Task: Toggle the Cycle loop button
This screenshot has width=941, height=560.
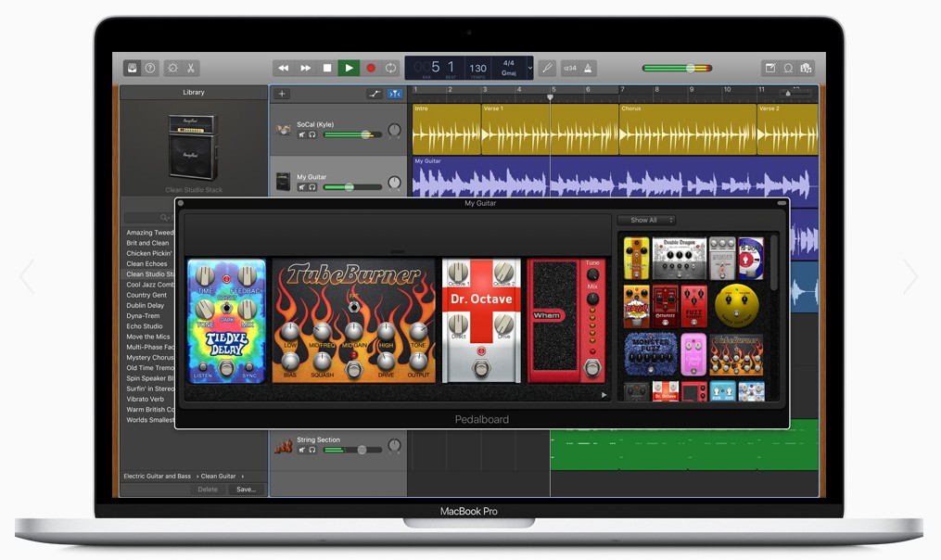Action: click(x=390, y=68)
